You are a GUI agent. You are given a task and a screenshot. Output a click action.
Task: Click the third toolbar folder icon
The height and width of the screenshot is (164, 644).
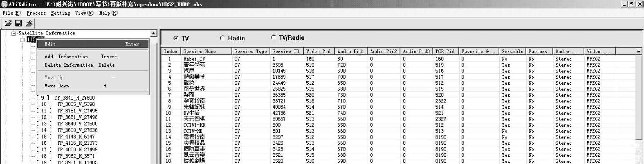point(29,23)
